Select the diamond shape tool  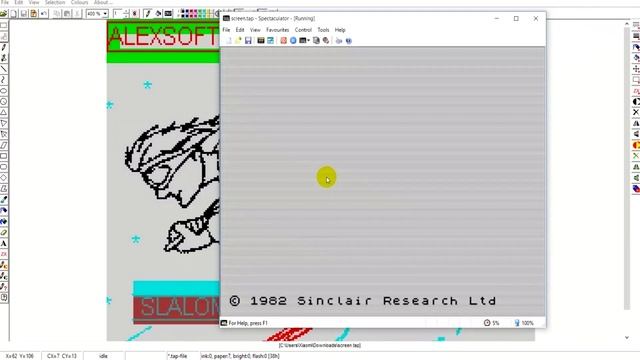4,178
